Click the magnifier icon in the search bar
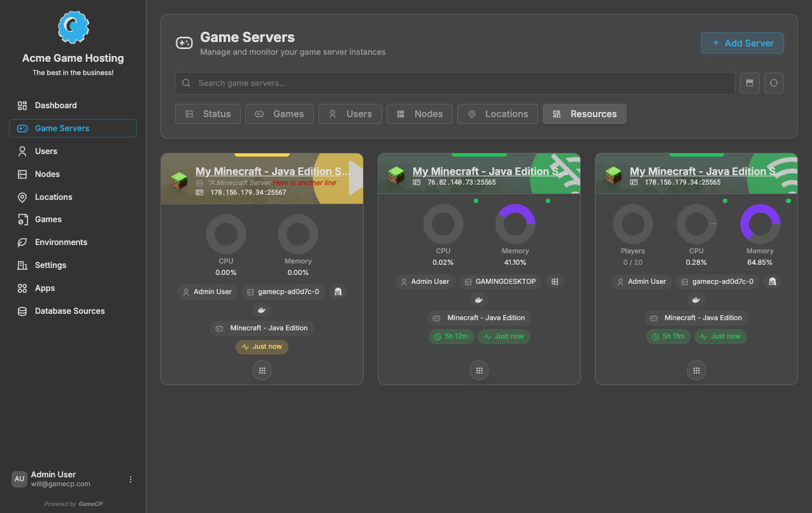 point(186,83)
